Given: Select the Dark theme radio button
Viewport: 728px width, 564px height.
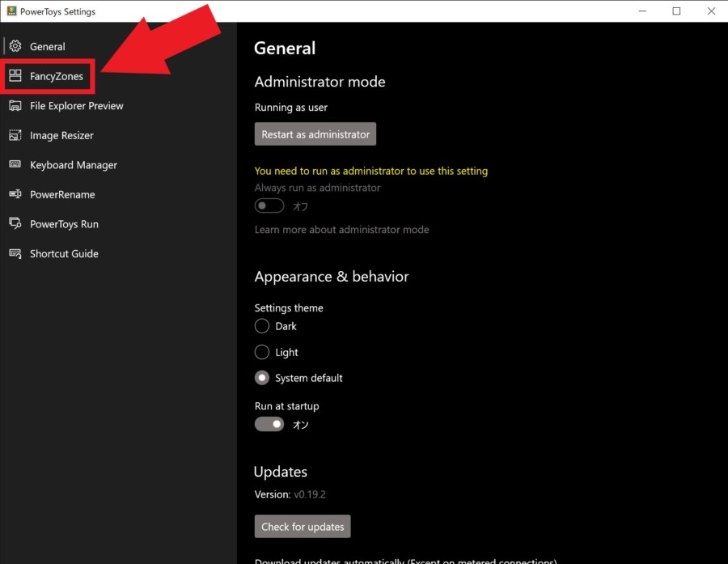Looking at the screenshot, I should pos(262,325).
